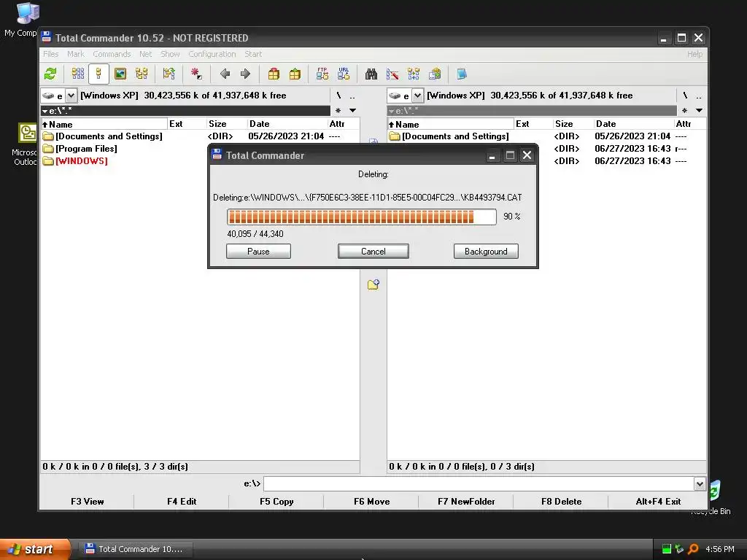
Task: Cancel the deleting operation
Action: [373, 252]
